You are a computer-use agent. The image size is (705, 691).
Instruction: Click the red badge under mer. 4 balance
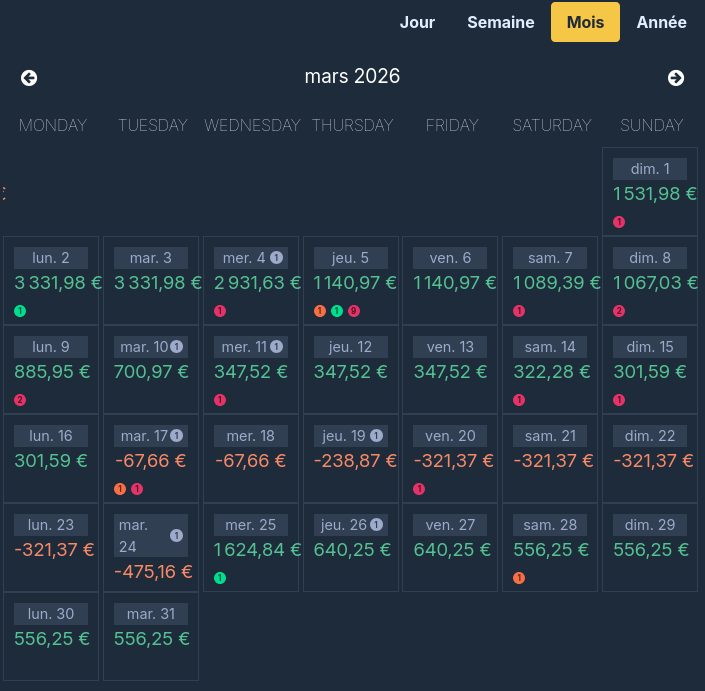(x=220, y=311)
